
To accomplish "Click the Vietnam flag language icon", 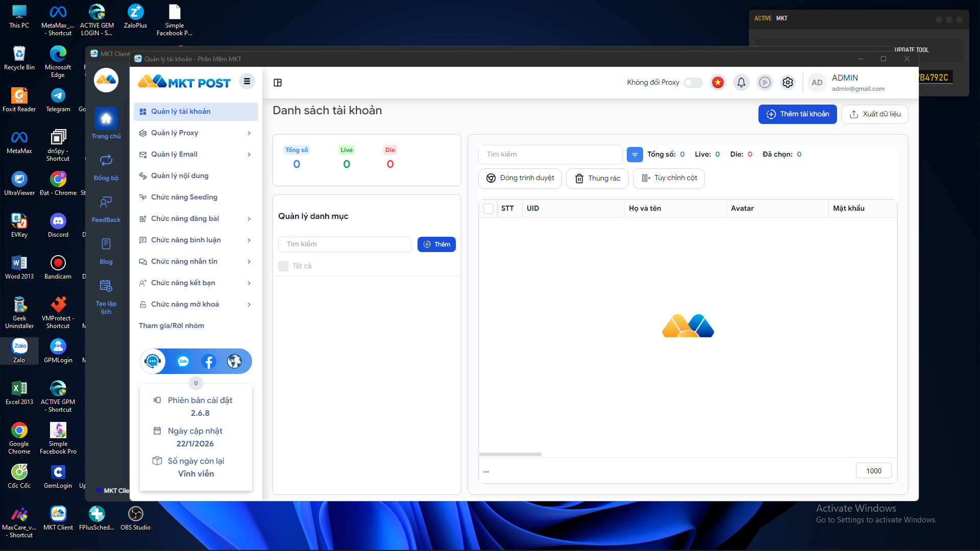I will 718,83.
